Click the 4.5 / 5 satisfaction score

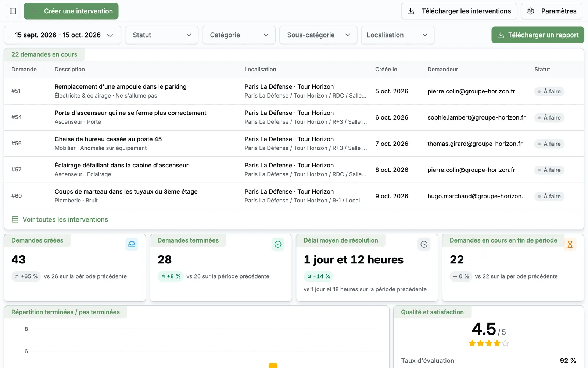point(489,329)
